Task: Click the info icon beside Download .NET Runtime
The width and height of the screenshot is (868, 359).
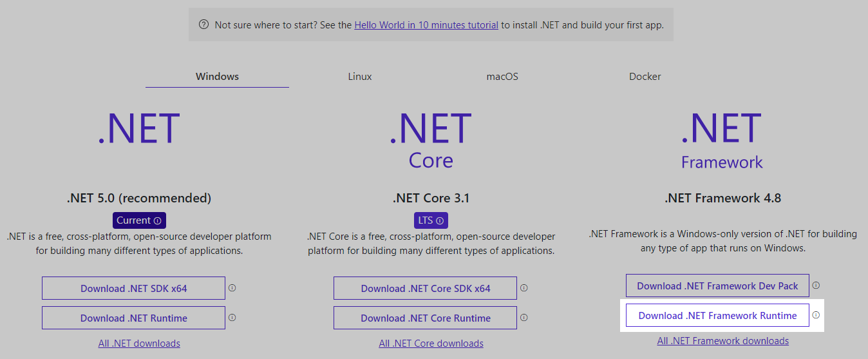Action: click(x=232, y=318)
